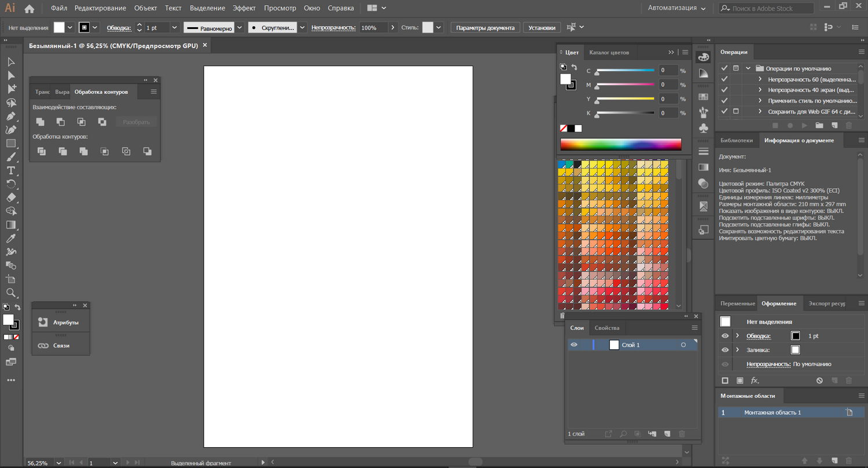Image resolution: width=868 pixels, height=468 pixels.
Task: Open the stroke weight dropdown
Action: (x=175, y=28)
